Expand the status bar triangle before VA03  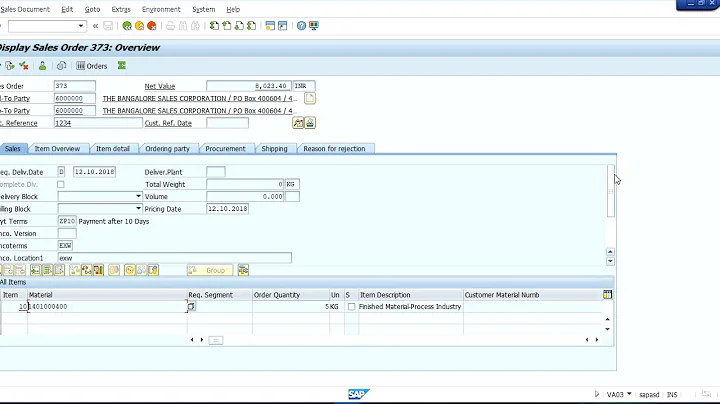[x=597, y=394]
